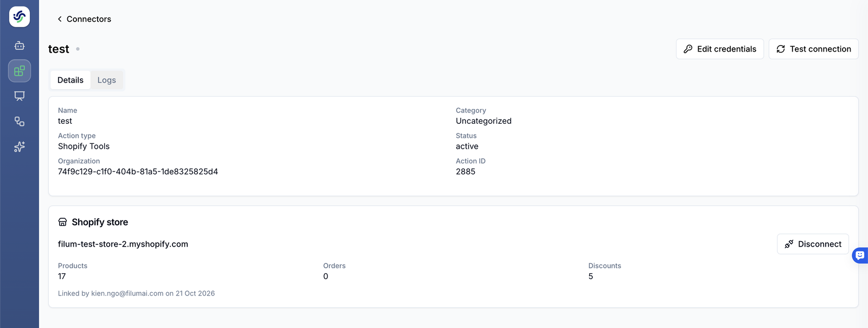The height and width of the screenshot is (328, 868).
Task: Click the status dot next to test title
Action: [x=78, y=49]
